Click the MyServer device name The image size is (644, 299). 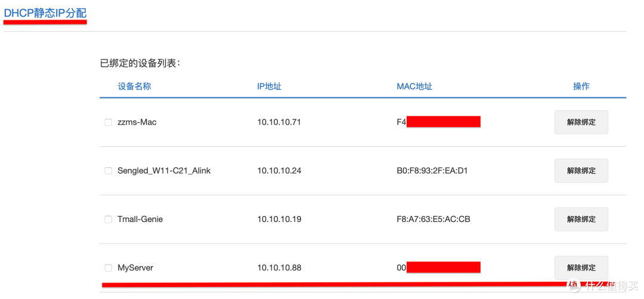coord(135,268)
